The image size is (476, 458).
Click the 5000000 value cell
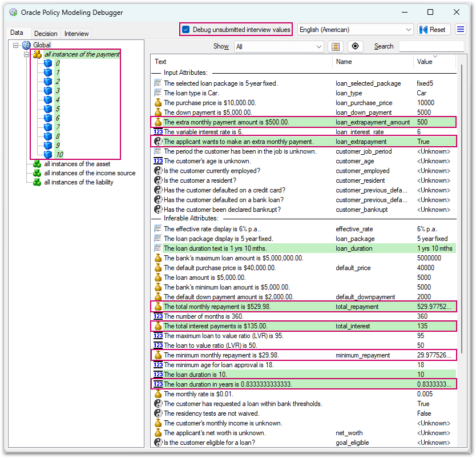429,258
